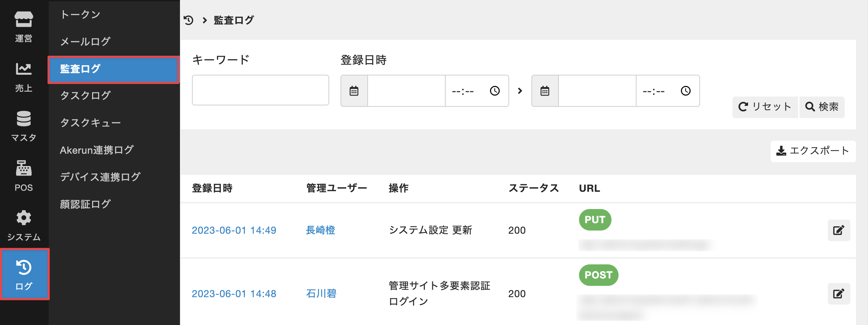Screen dimensions: 868x325
Task: Click the end date calendar icon
Action: click(545, 91)
